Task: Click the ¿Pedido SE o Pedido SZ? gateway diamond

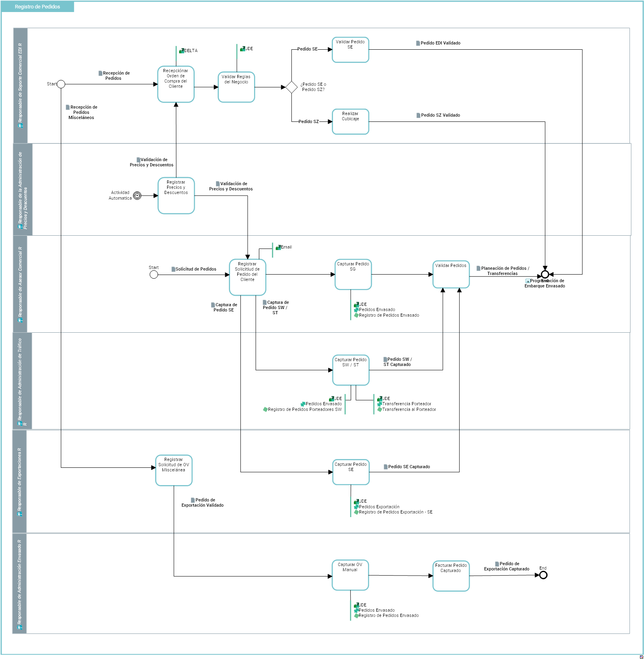Action: click(x=291, y=87)
